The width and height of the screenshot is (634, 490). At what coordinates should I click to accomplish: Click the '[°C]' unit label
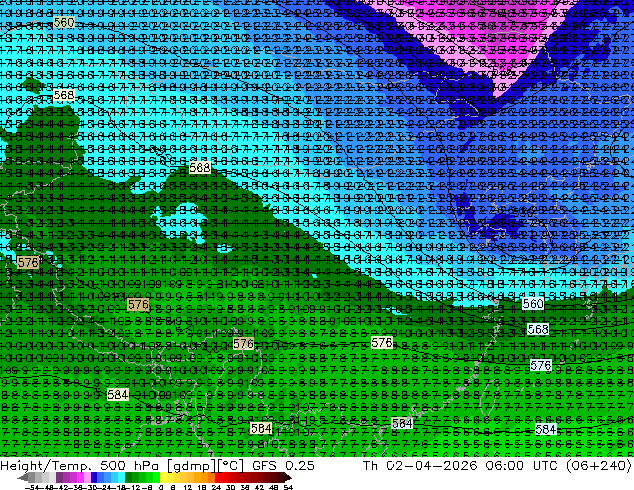[x=231, y=466]
